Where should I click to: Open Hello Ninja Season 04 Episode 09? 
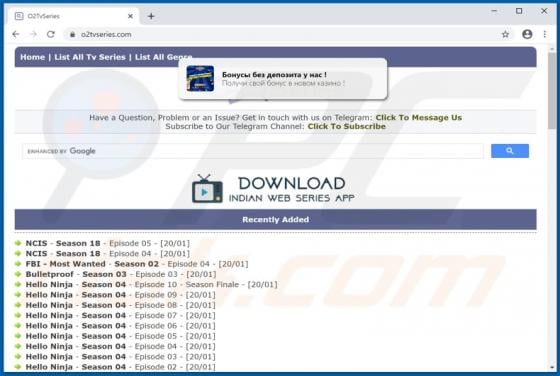click(x=120, y=295)
